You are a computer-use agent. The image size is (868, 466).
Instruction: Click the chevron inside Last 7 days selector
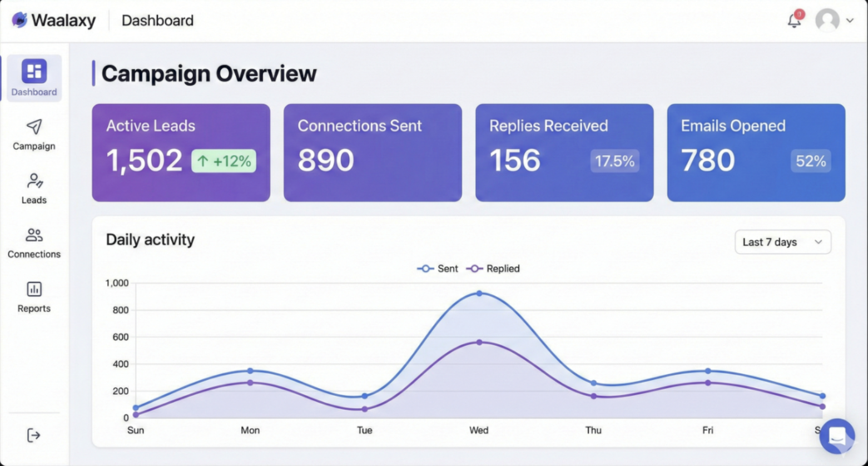818,242
